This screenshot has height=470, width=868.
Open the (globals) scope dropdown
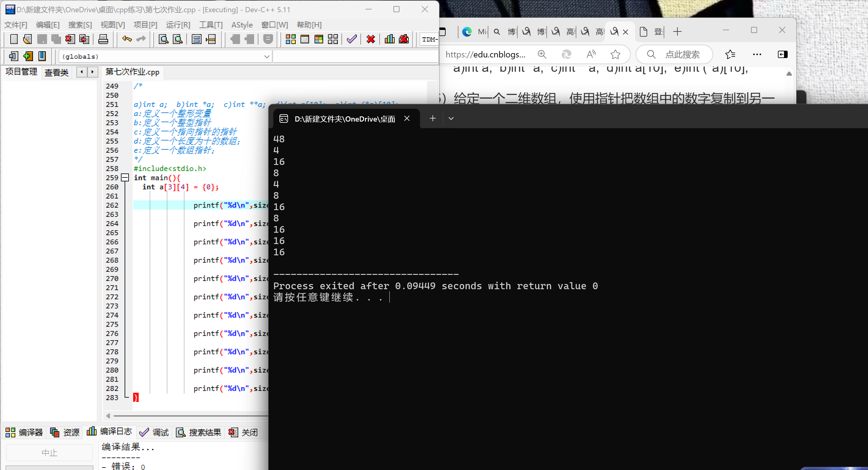point(267,56)
